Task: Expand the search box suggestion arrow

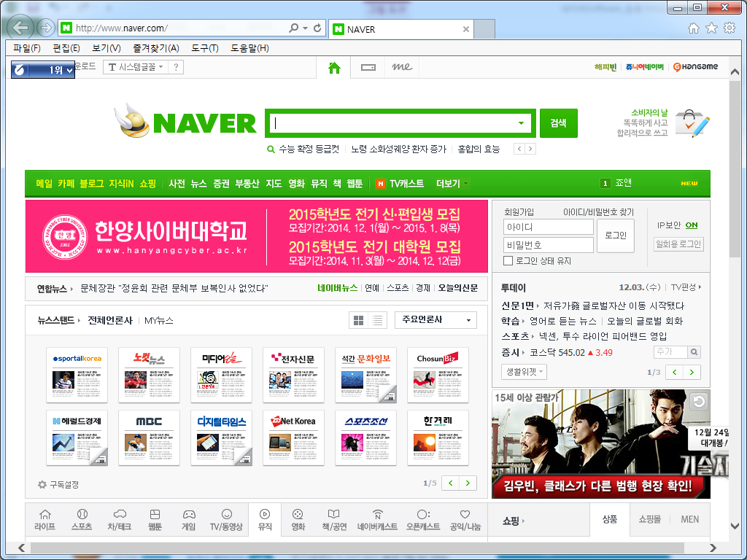Action: (521, 122)
